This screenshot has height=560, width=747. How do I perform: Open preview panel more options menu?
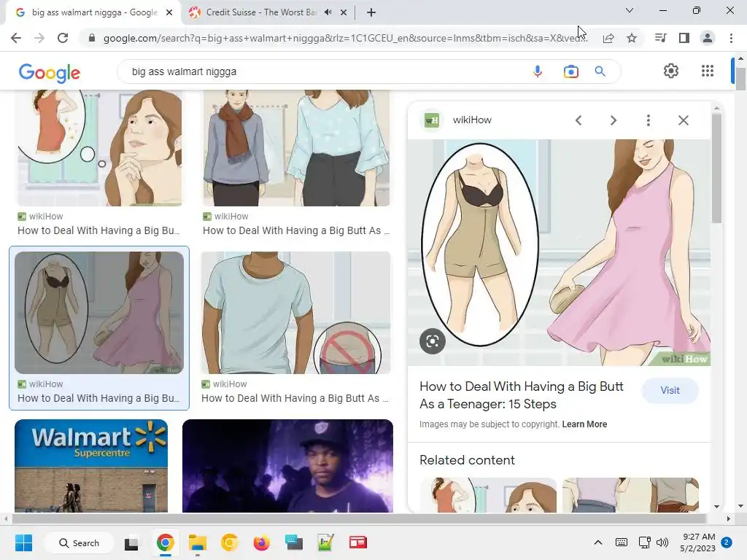pos(648,120)
